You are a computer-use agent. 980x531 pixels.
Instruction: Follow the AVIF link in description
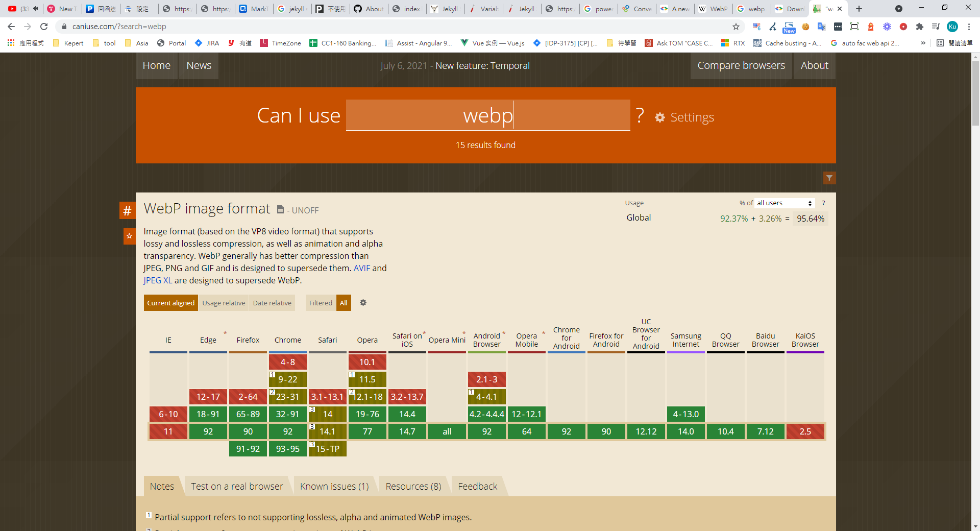click(x=361, y=268)
